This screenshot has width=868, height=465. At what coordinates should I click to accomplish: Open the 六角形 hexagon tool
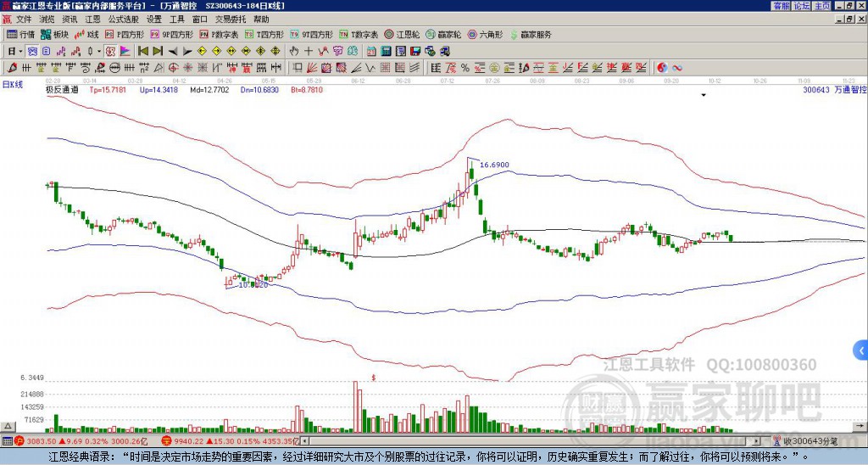coord(486,34)
